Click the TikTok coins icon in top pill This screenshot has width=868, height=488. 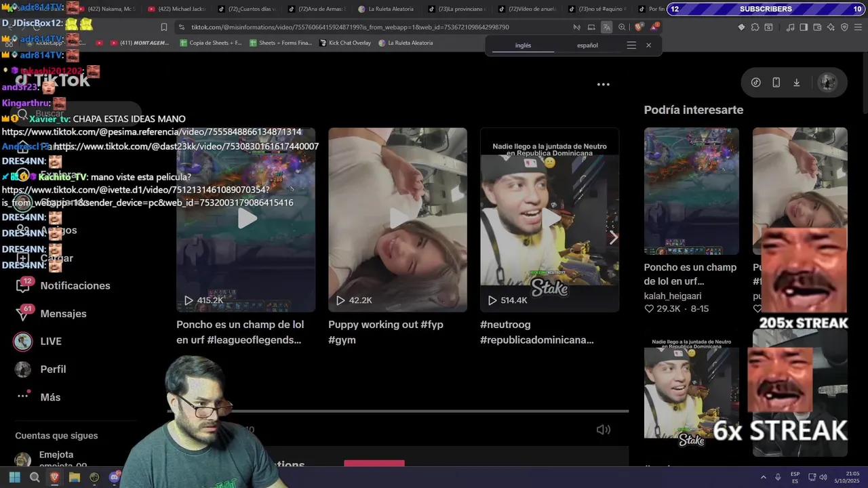tap(756, 83)
